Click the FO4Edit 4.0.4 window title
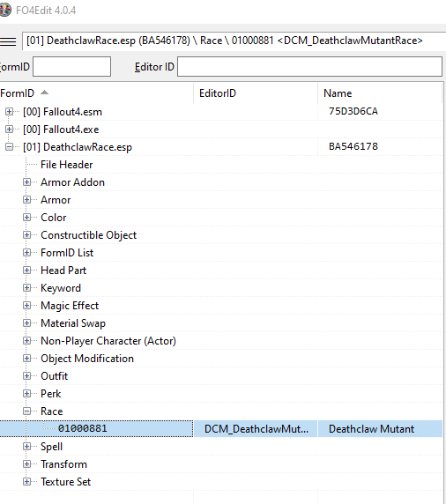446x504 pixels. pyautogui.click(x=46, y=11)
